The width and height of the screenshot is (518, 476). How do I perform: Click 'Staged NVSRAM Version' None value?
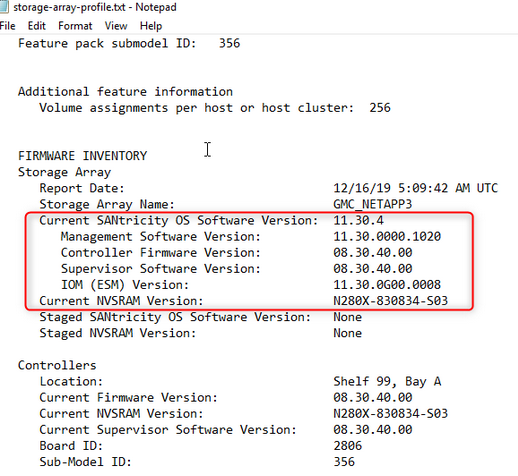click(347, 333)
